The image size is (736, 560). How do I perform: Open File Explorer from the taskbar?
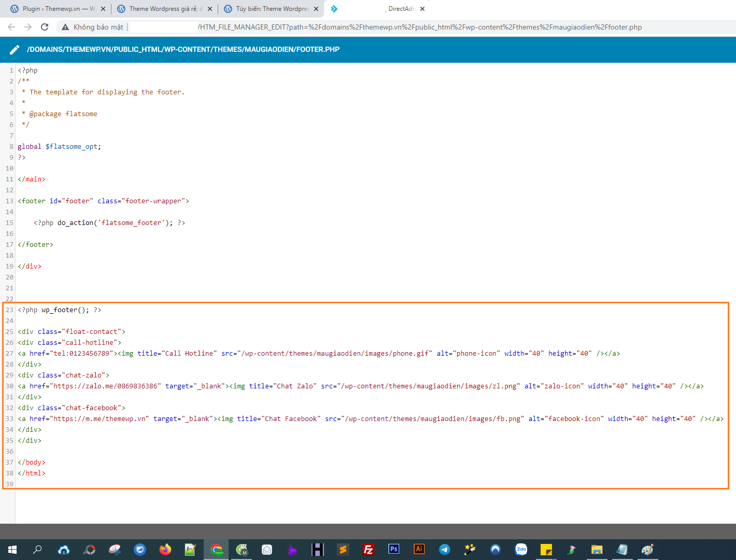(x=597, y=549)
